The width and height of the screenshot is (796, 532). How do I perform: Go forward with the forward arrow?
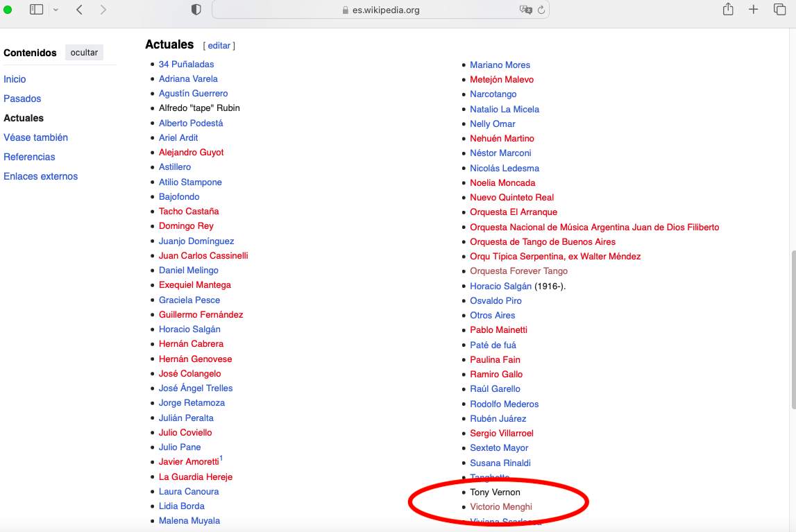[x=103, y=10]
